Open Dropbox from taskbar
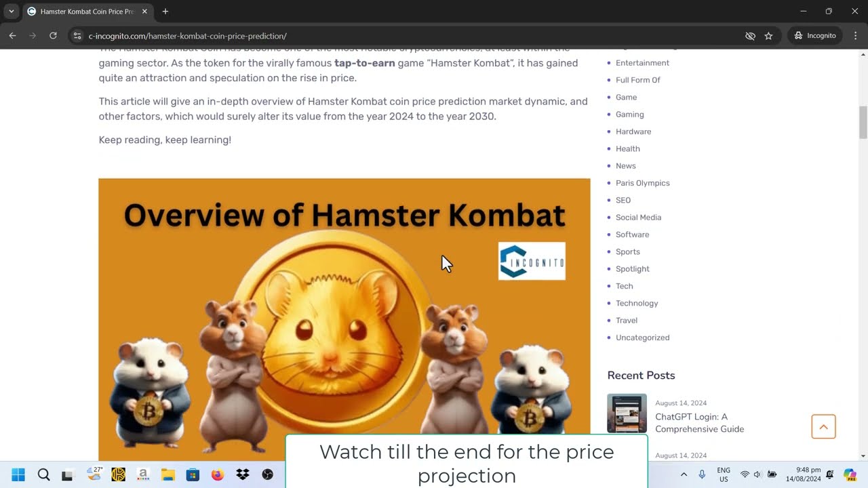 (x=243, y=474)
